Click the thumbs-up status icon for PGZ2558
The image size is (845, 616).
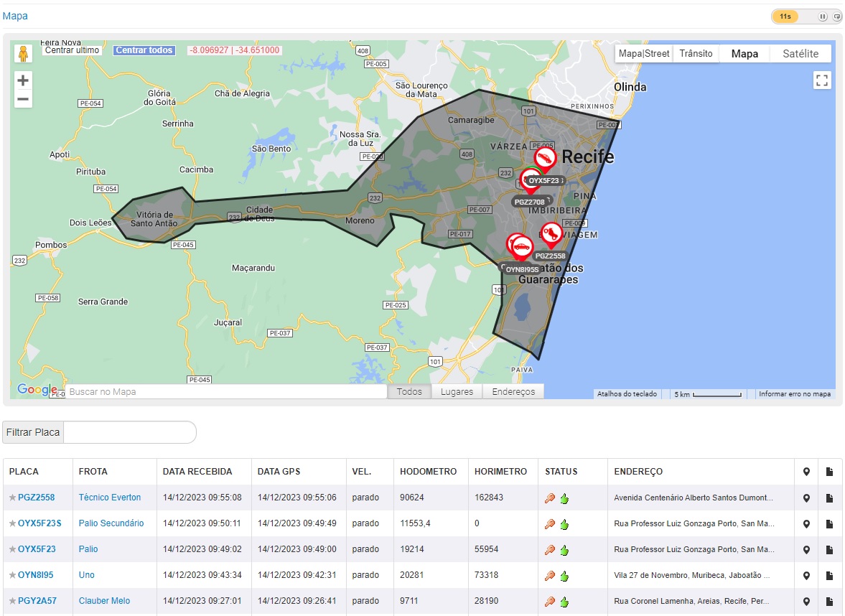[564, 498]
